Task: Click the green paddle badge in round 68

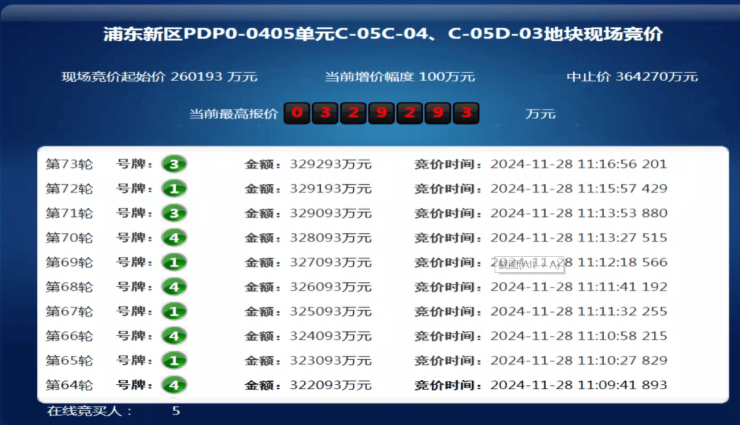Action: tap(174, 287)
